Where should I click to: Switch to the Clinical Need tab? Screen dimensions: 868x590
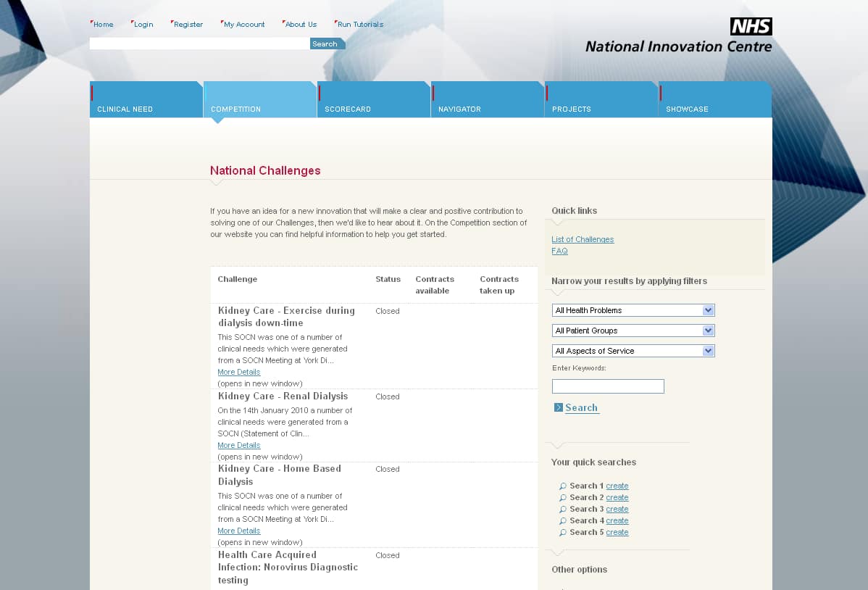coord(146,100)
